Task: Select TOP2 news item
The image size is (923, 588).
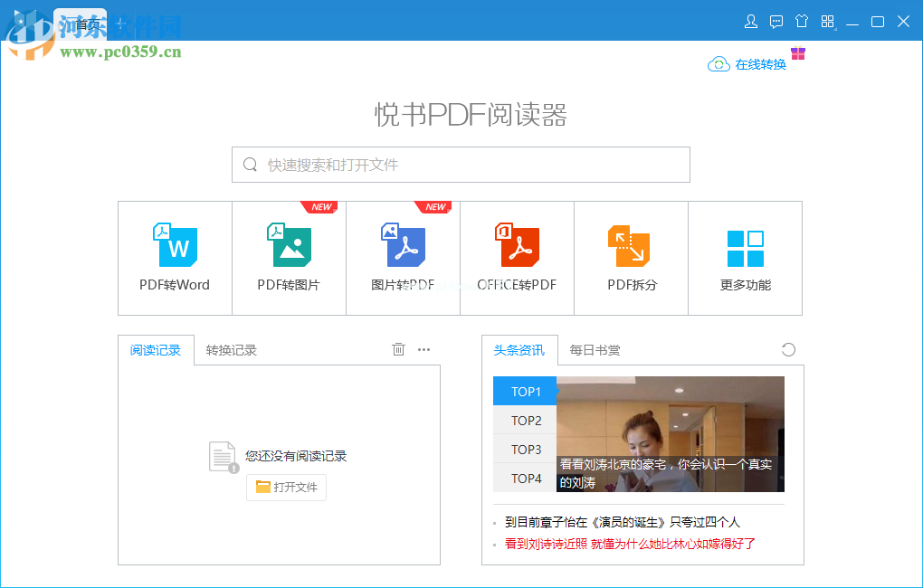Action: point(526,421)
